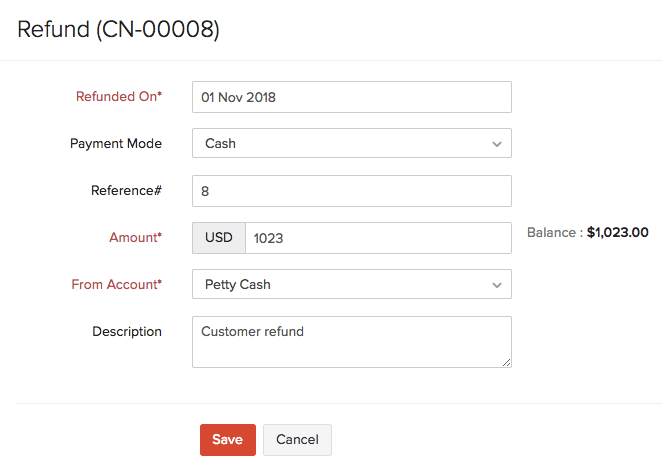This screenshot has width=662, height=472.
Task: Click the Refunded On date field
Action: [351, 98]
